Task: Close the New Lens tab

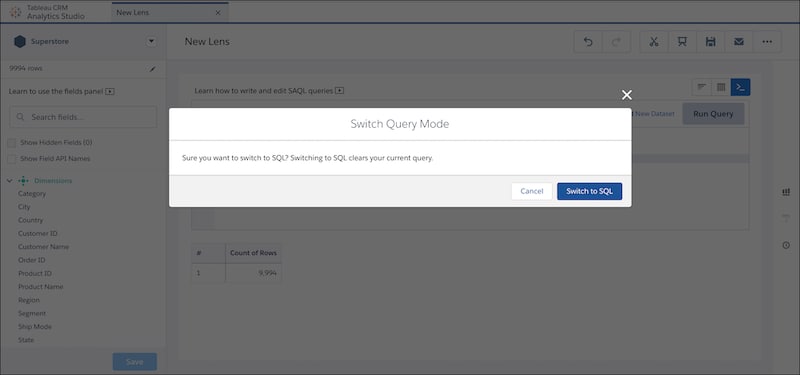Action: 218,13
